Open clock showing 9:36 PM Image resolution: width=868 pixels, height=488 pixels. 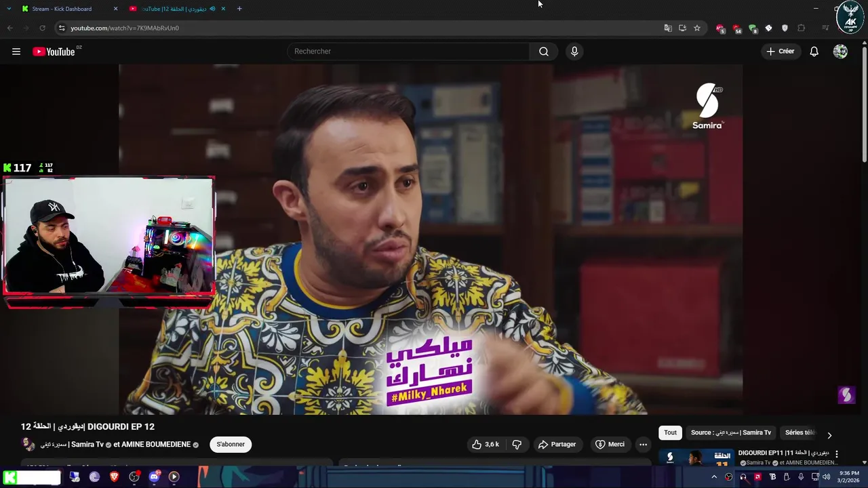pos(849,476)
